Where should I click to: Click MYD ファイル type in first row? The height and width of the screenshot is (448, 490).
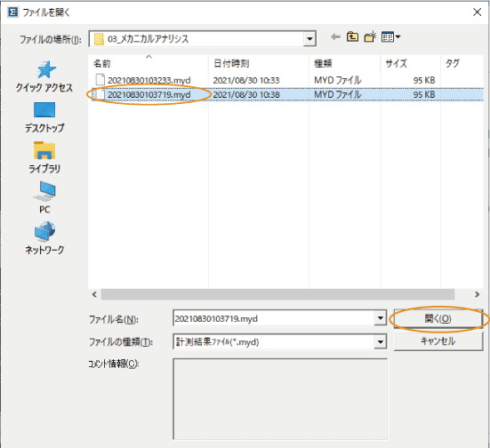point(338,80)
